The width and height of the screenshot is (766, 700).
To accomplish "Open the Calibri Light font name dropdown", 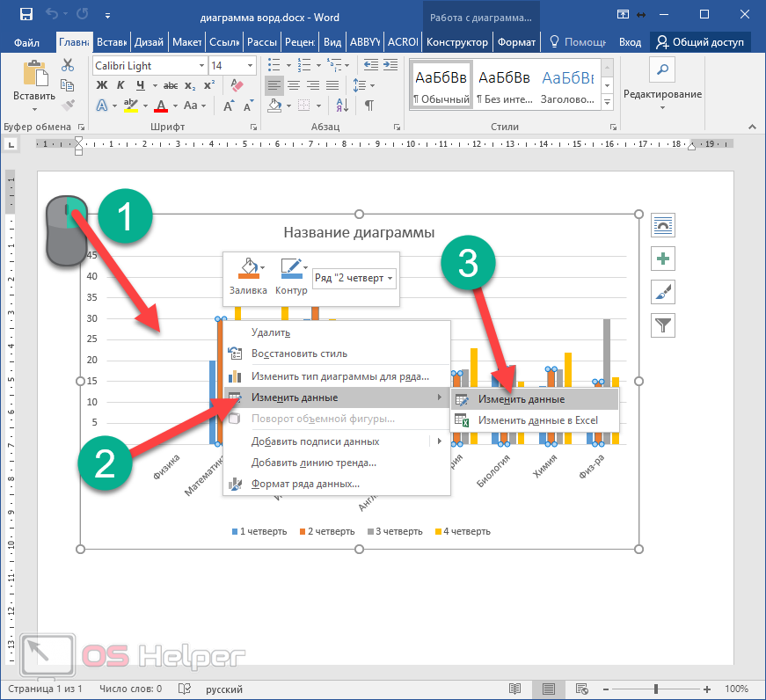I will click(x=201, y=66).
